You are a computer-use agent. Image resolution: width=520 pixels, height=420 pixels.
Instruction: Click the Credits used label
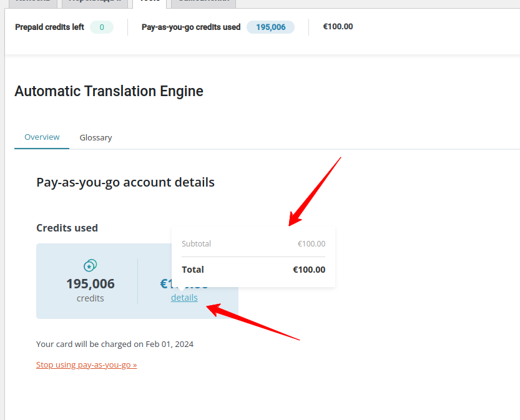click(67, 228)
